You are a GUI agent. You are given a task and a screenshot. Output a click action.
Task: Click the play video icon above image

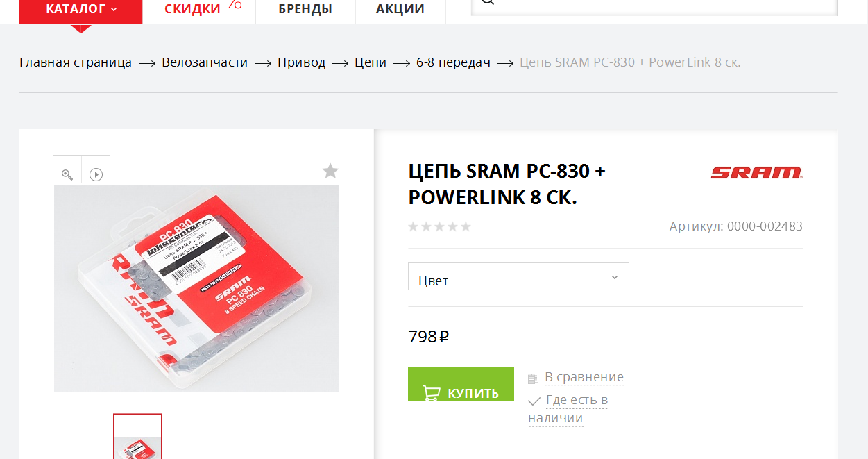(x=96, y=174)
